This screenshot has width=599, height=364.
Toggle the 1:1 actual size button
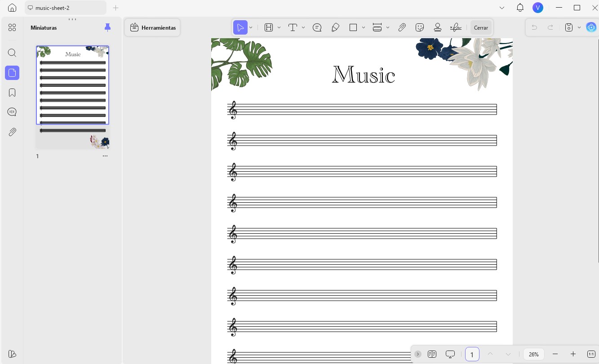pos(591,354)
